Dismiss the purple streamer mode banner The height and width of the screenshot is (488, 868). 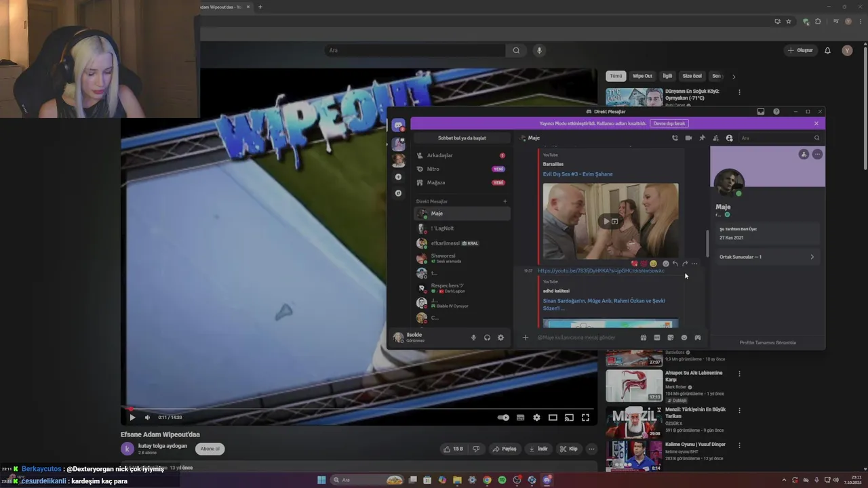point(816,123)
